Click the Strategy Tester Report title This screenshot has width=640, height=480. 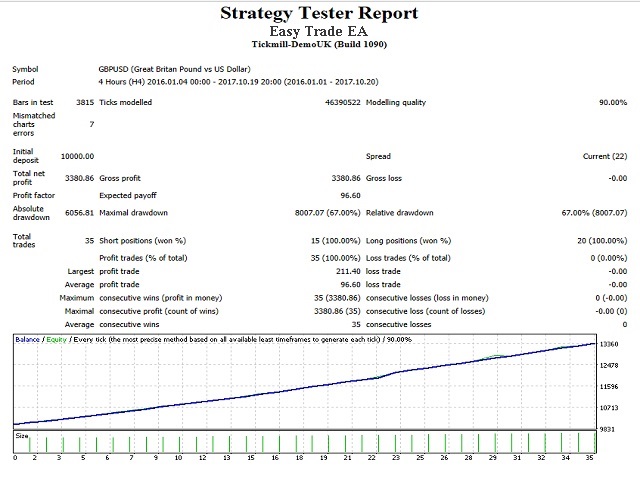(319, 13)
